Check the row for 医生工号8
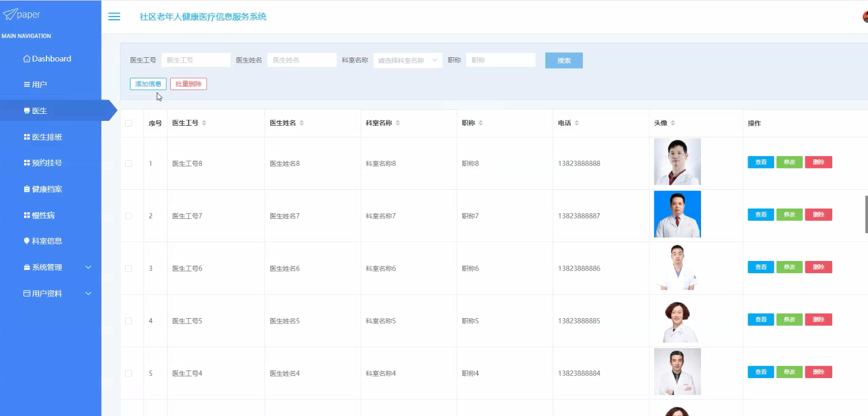The height and width of the screenshot is (416, 868). tap(128, 164)
